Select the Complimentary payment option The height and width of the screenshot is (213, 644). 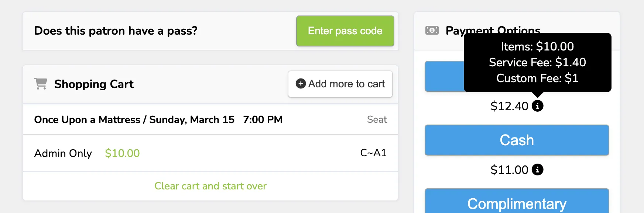click(517, 201)
